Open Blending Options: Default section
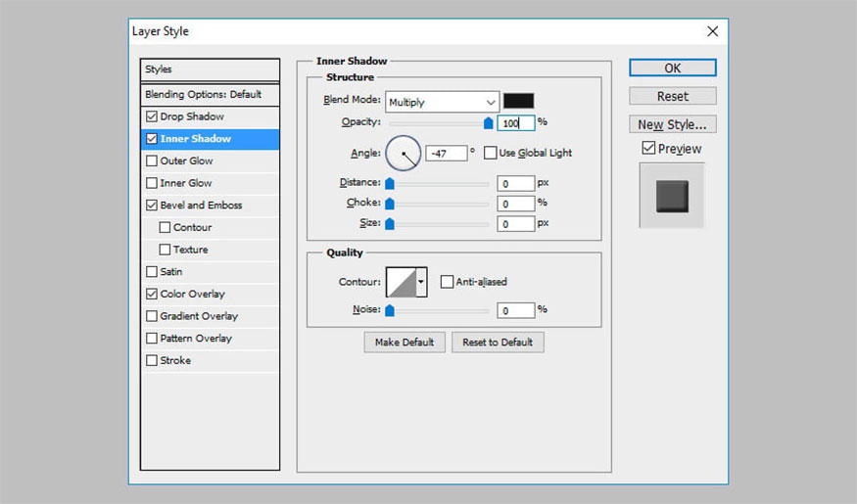This screenshot has width=857, height=504. pyautogui.click(x=203, y=95)
